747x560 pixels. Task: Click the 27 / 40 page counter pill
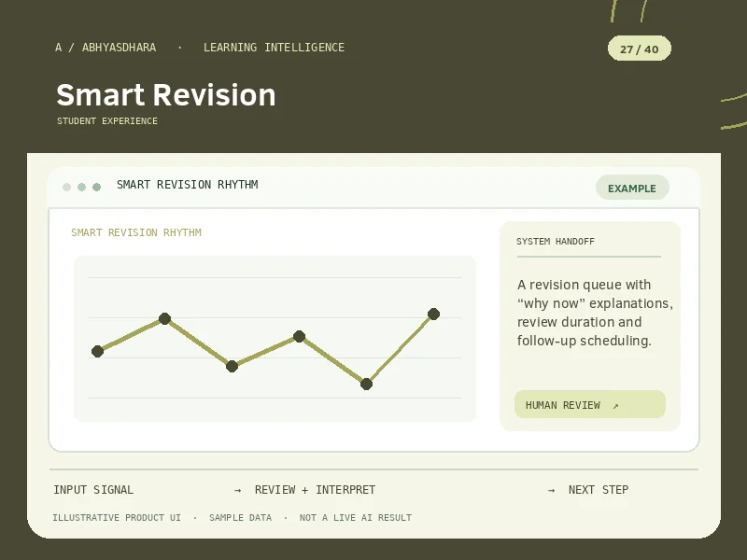pos(640,49)
